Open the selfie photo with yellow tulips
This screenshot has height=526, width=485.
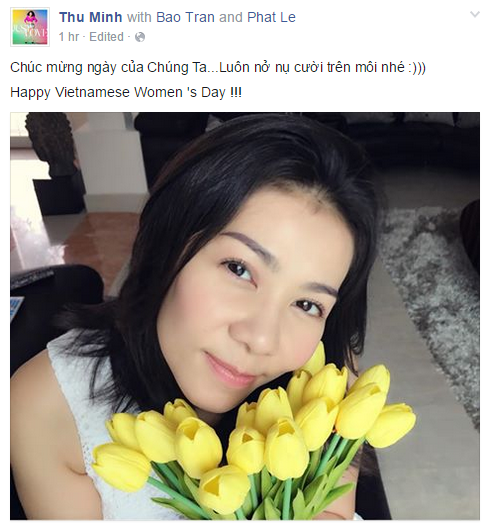(245, 316)
